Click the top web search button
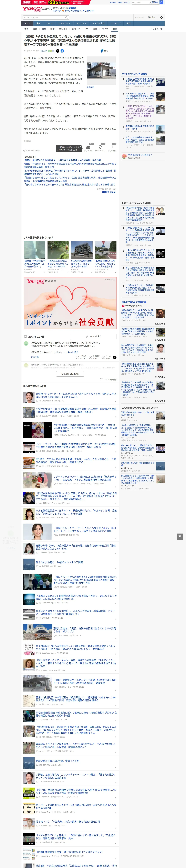 [x=161, y=2]
